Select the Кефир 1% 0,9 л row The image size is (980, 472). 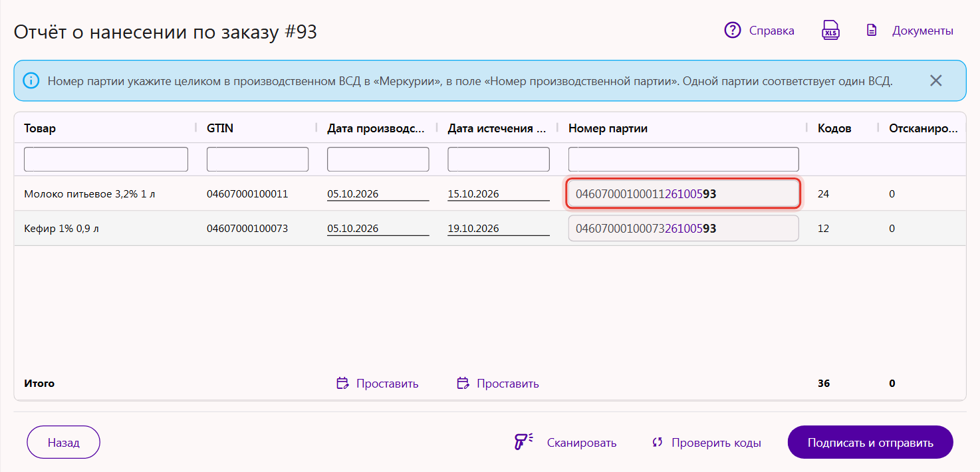[x=490, y=228]
